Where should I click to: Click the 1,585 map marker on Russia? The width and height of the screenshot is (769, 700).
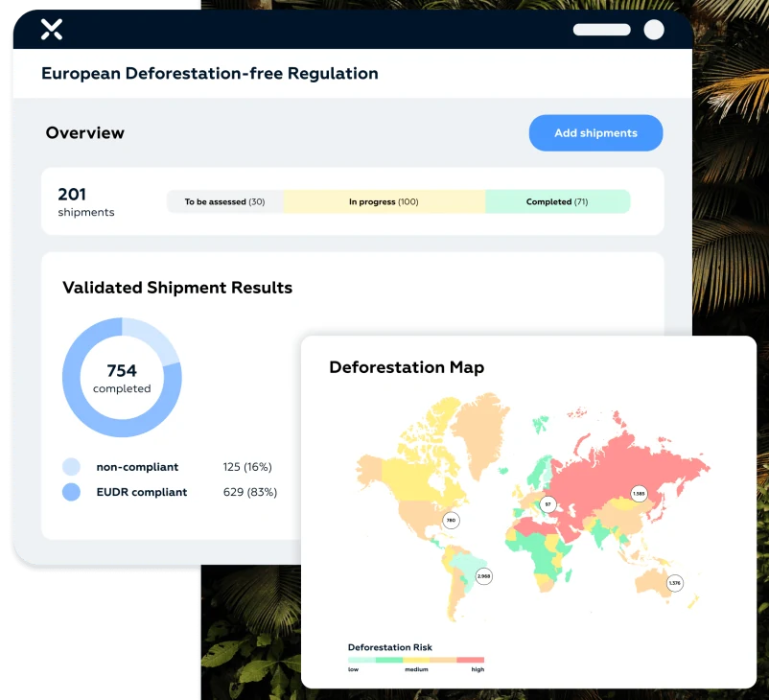[639, 494]
